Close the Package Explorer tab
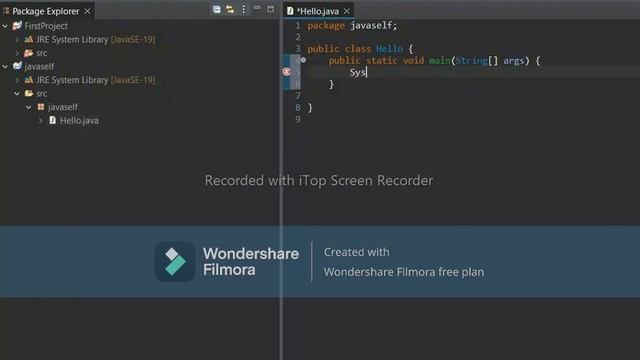The height and width of the screenshot is (360, 640). coord(87,11)
